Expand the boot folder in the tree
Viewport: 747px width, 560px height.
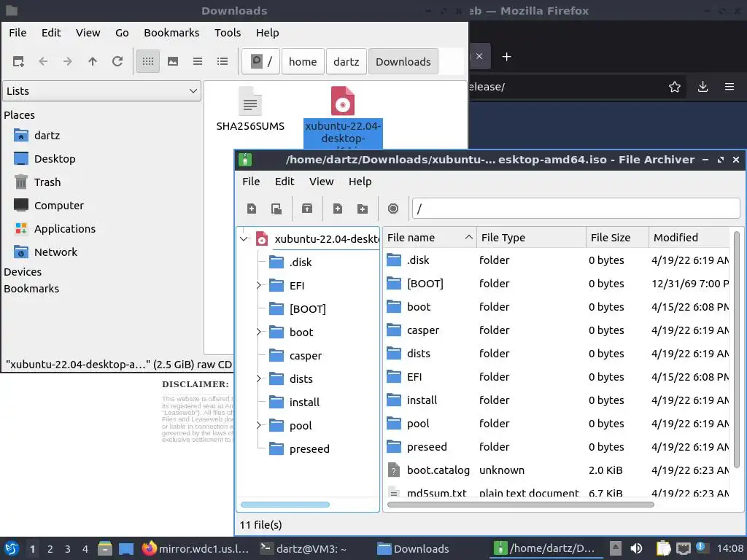(x=259, y=332)
